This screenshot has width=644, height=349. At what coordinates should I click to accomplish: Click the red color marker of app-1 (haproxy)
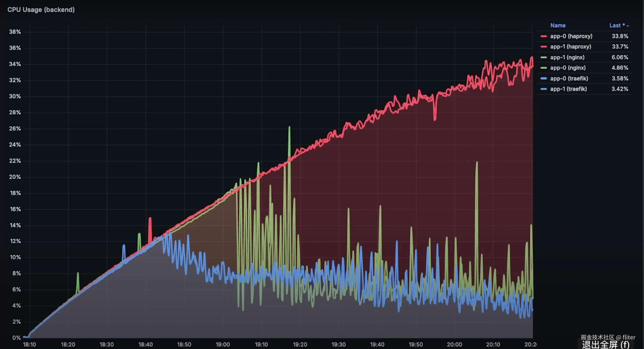coord(543,47)
